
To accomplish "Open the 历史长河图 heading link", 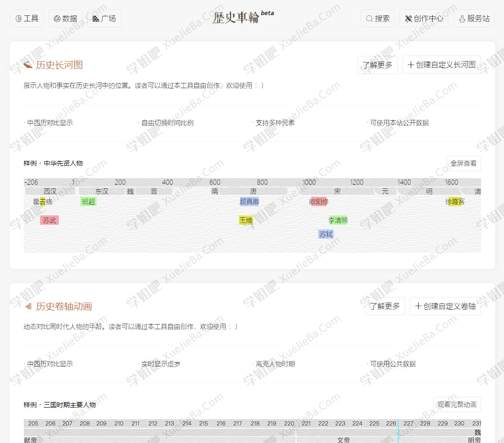I will 59,65.
